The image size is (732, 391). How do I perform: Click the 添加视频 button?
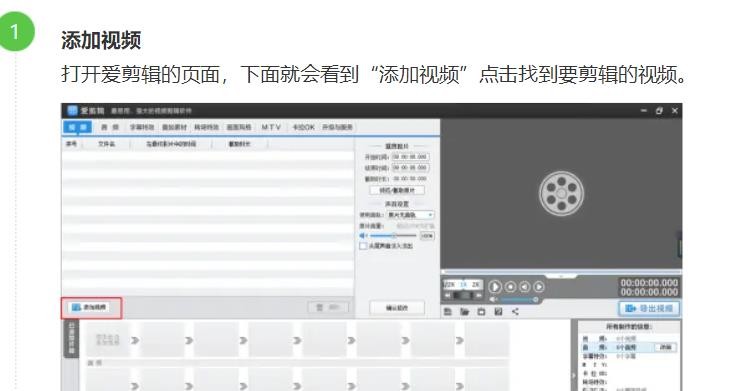(90, 307)
